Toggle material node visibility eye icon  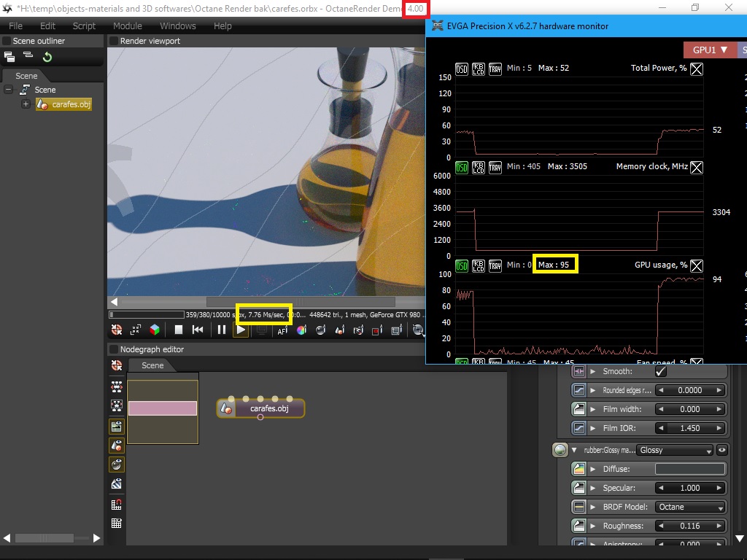point(117,464)
